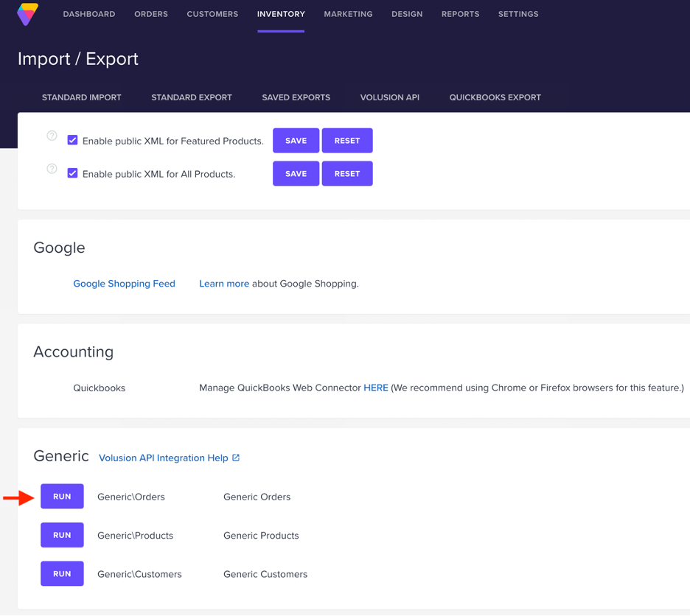
Task: Click the Volusion logo icon
Action: point(28,14)
